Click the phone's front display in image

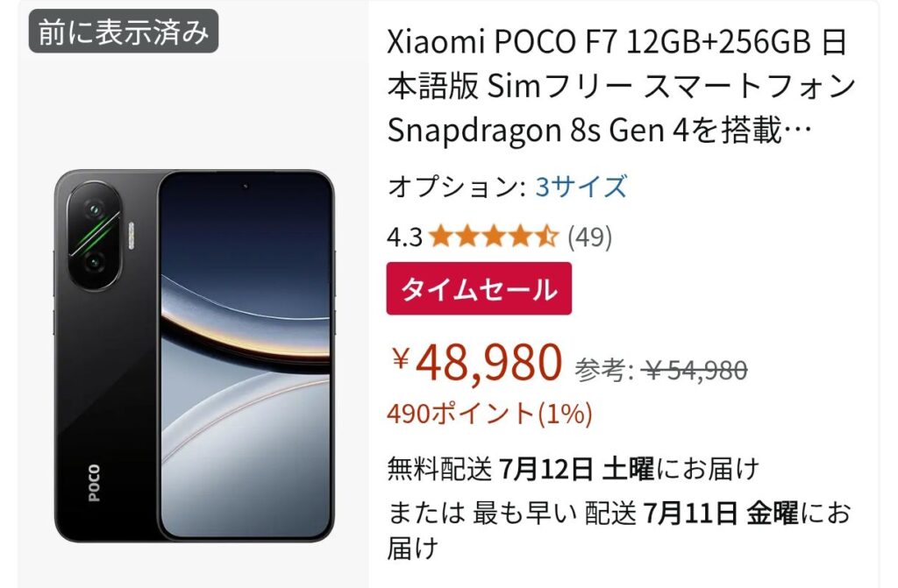point(246,356)
